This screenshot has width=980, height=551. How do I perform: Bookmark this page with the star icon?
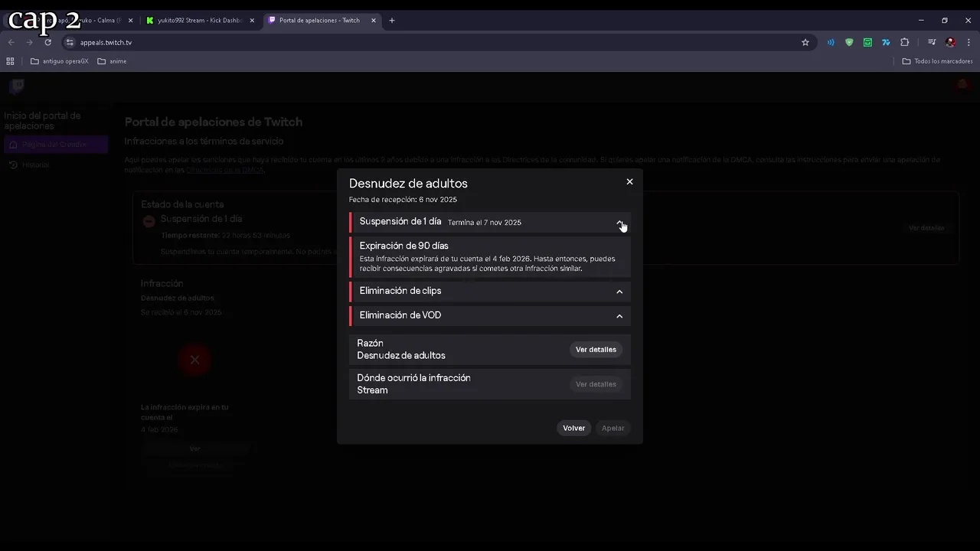(805, 42)
